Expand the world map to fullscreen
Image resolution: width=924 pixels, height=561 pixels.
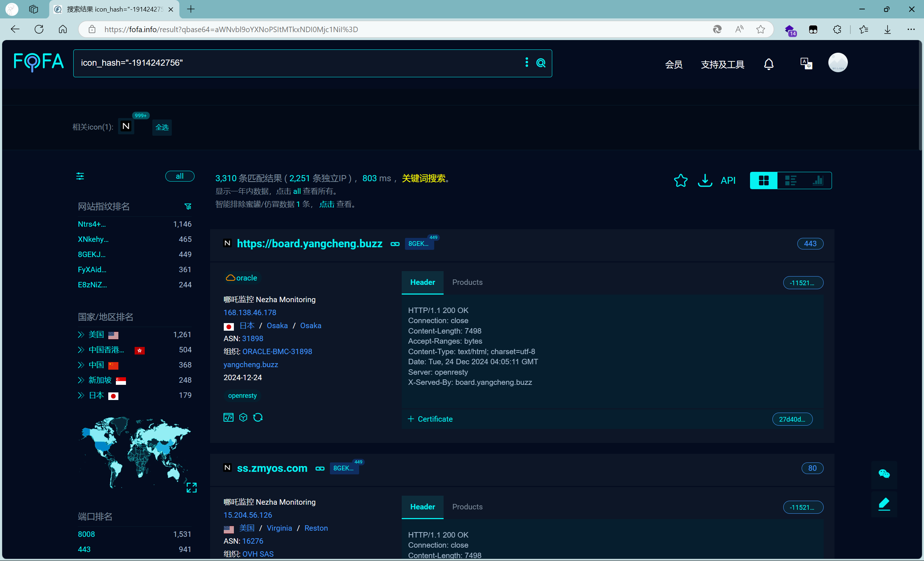[x=192, y=487]
